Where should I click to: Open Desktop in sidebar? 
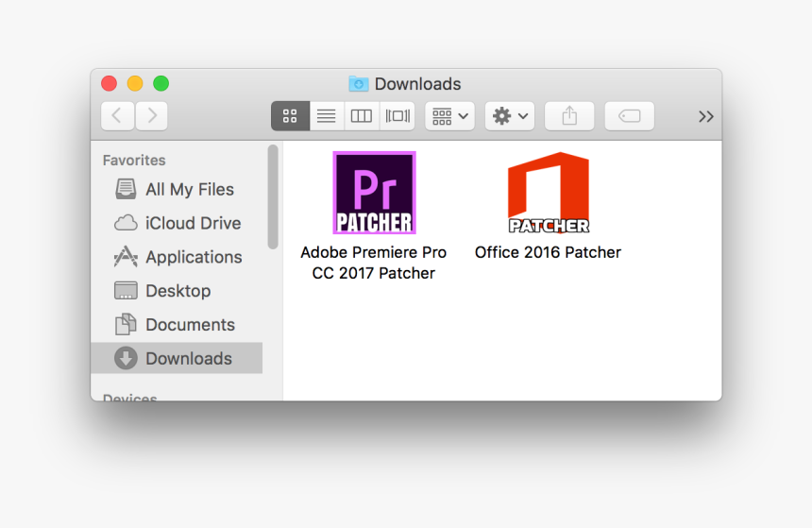(x=177, y=291)
